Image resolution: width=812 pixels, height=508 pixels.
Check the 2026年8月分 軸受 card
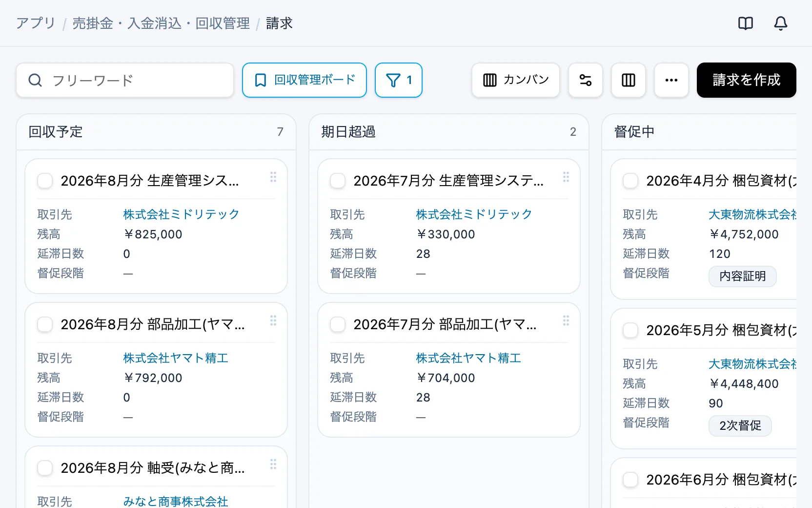point(45,468)
